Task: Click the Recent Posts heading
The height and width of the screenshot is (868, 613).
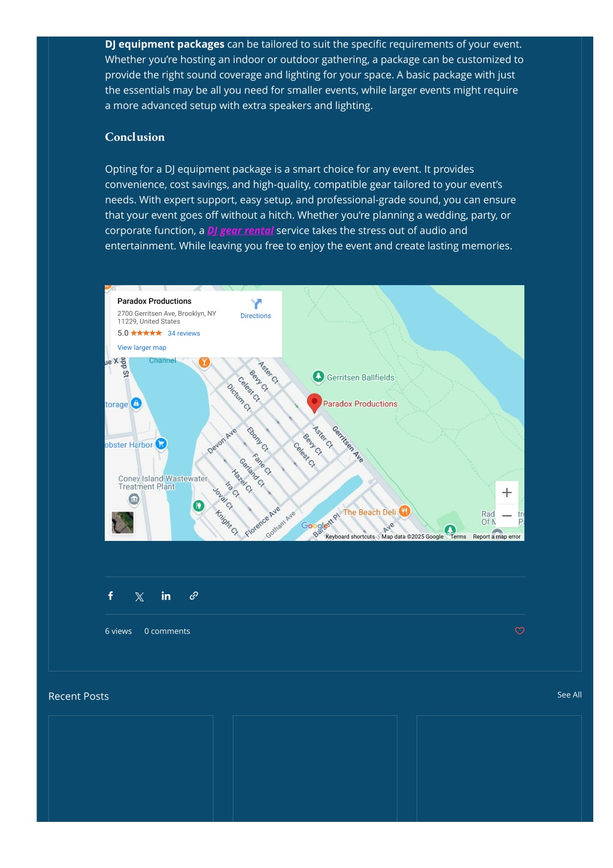Action: click(x=78, y=696)
